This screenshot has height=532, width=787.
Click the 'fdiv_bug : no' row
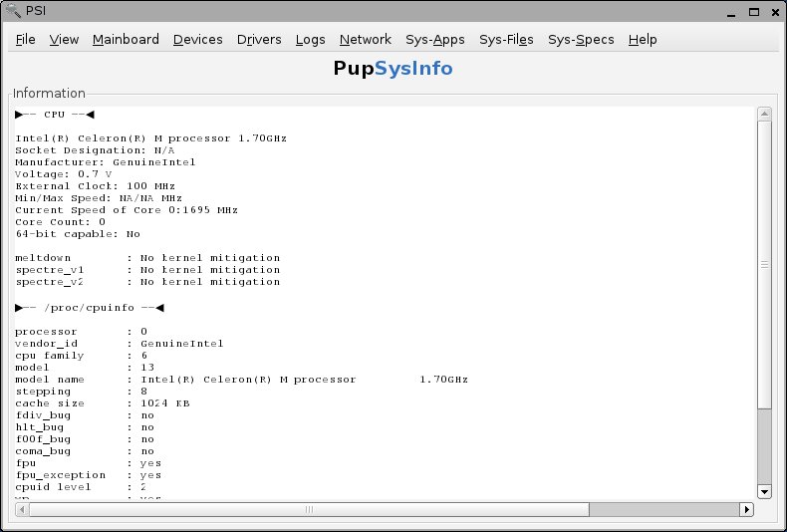(85, 416)
